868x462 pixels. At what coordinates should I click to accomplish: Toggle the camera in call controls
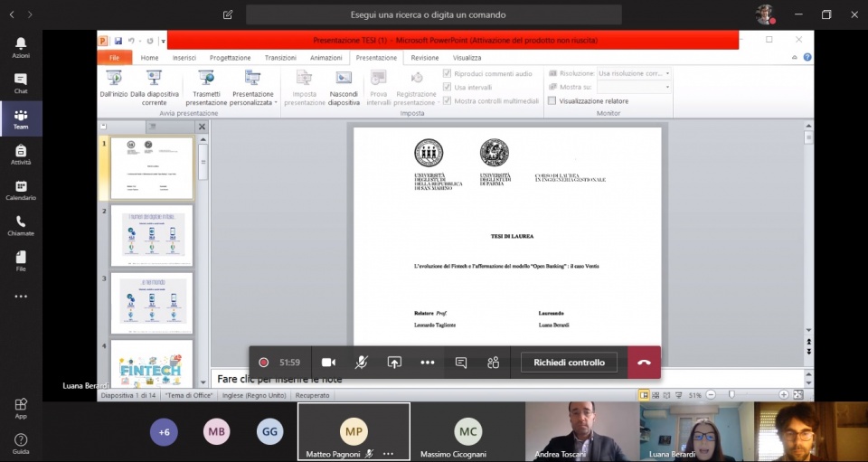click(328, 363)
